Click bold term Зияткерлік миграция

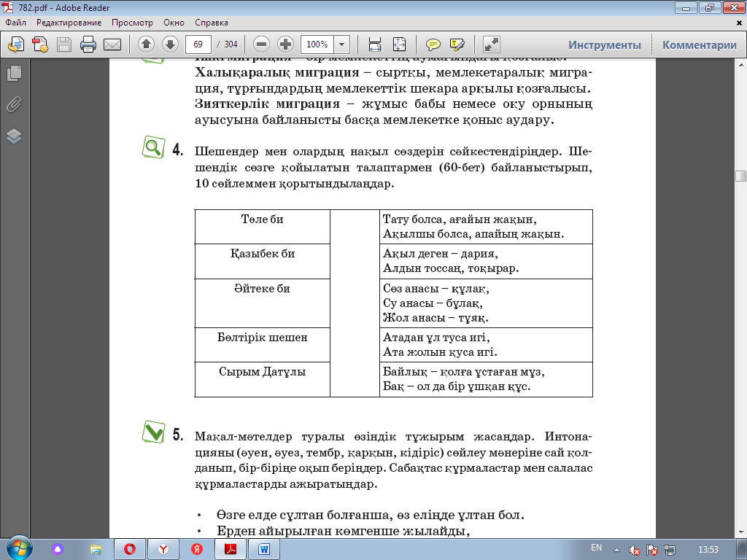tap(267, 104)
